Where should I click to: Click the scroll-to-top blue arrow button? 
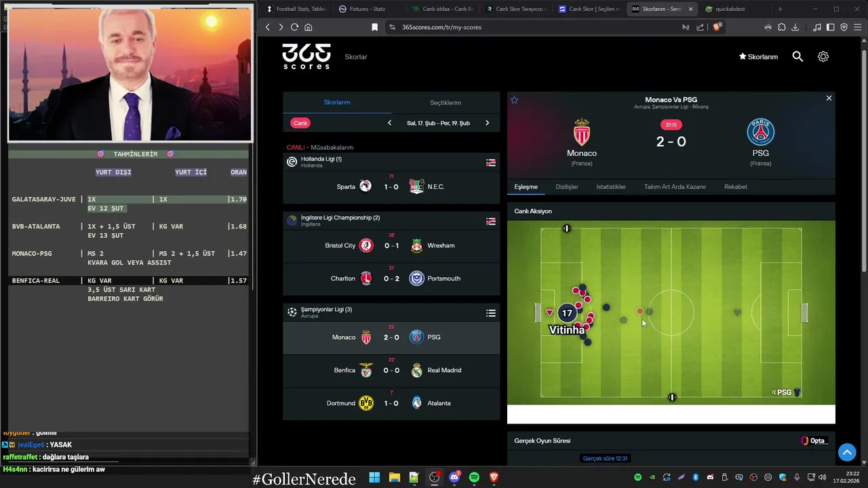[847, 452]
